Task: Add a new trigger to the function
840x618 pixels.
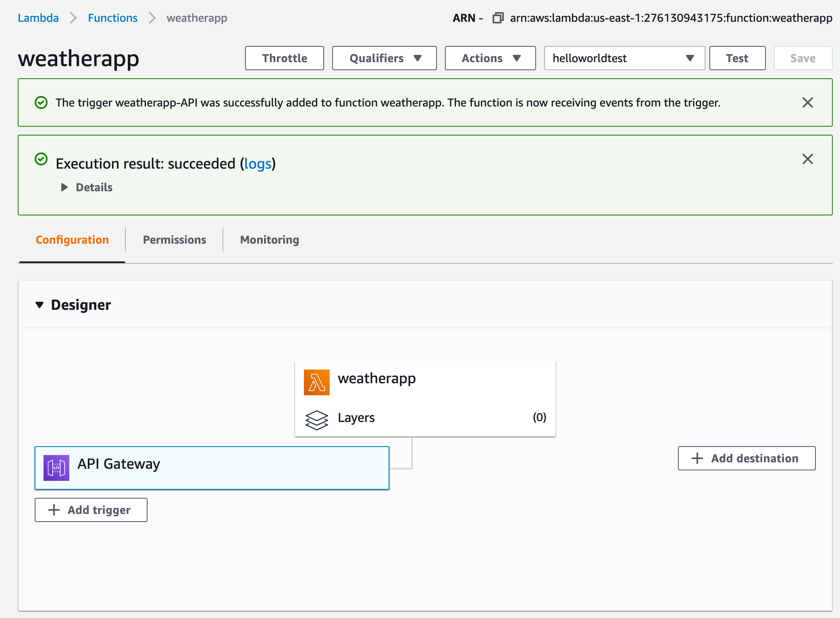Action: pos(91,510)
